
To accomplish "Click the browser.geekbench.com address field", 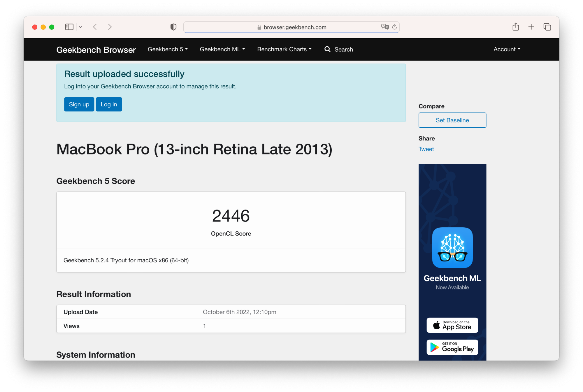I will 294,27.
